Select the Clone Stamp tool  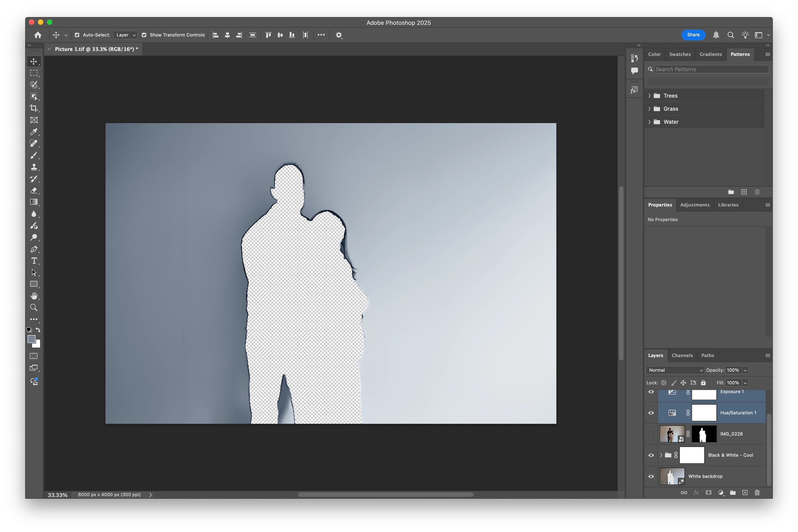point(34,167)
